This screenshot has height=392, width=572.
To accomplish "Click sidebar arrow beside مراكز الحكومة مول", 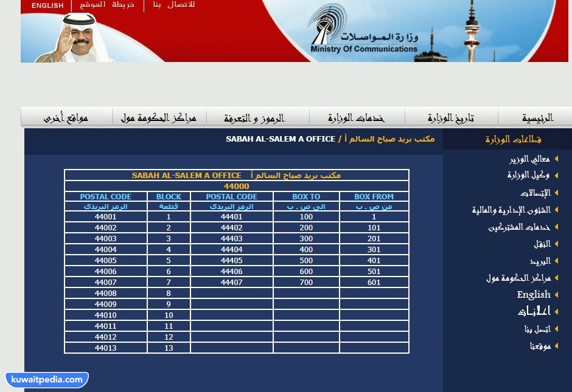I will 557,278.
